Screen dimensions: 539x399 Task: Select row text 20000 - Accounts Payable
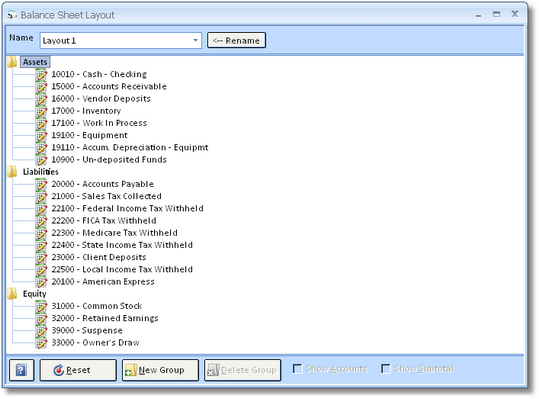102,184
